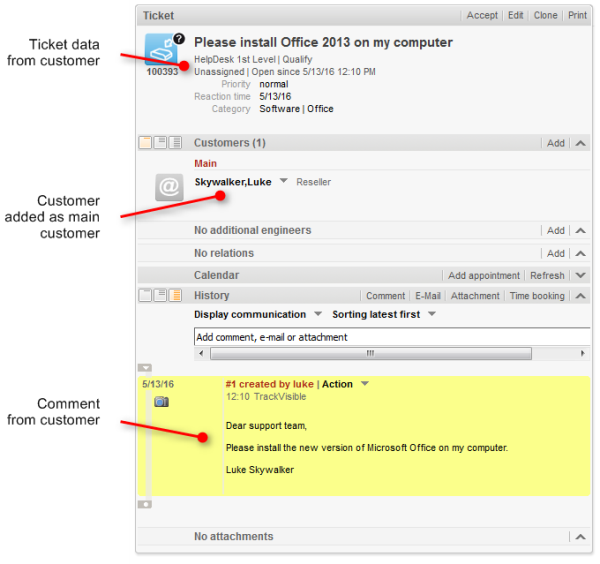Click the Reseller label next to customer
This screenshot has width=600, height=564.
(313, 182)
